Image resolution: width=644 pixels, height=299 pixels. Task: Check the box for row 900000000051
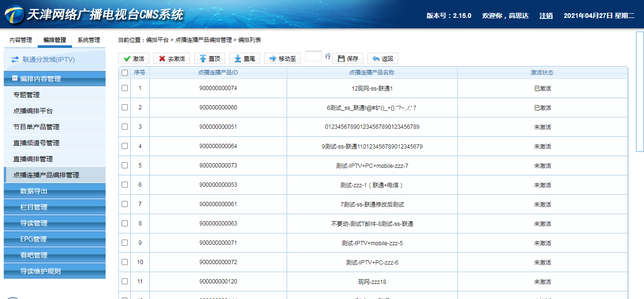[x=124, y=126]
